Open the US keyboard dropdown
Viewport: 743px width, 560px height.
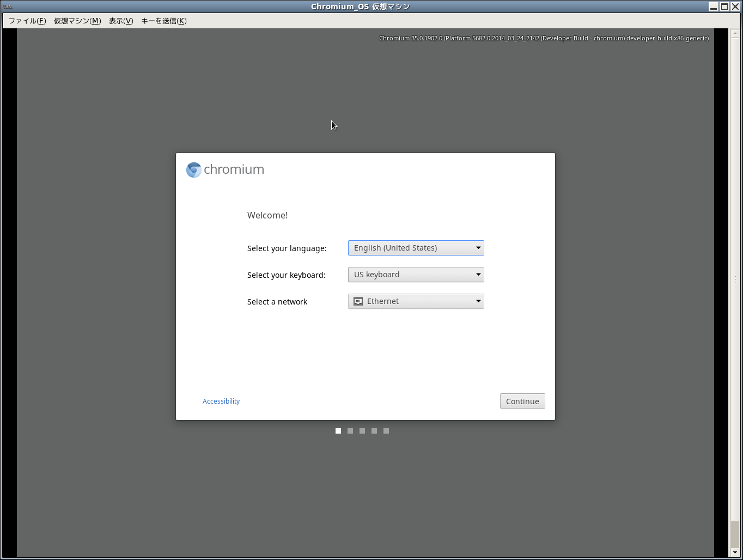416,275
